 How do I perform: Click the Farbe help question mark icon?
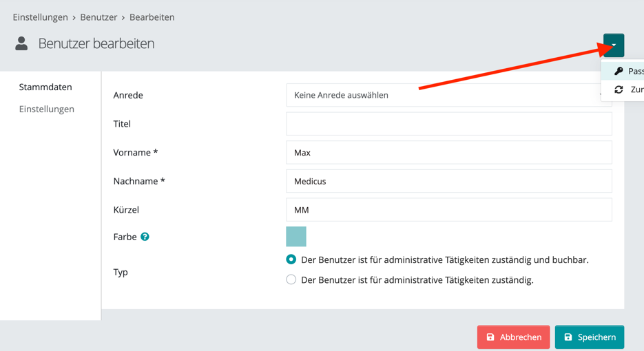click(145, 237)
